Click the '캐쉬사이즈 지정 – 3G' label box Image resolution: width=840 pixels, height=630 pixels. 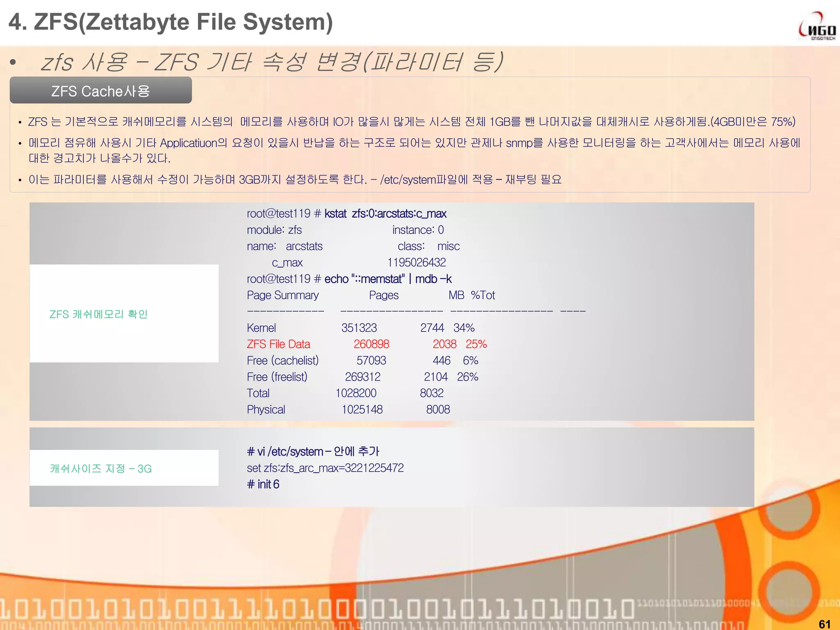click(124, 468)
